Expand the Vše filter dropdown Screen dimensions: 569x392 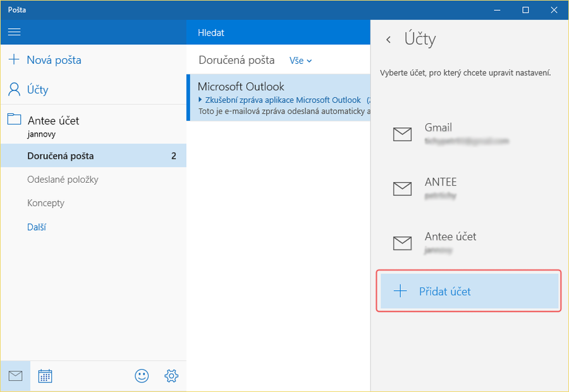pos(301,61)
